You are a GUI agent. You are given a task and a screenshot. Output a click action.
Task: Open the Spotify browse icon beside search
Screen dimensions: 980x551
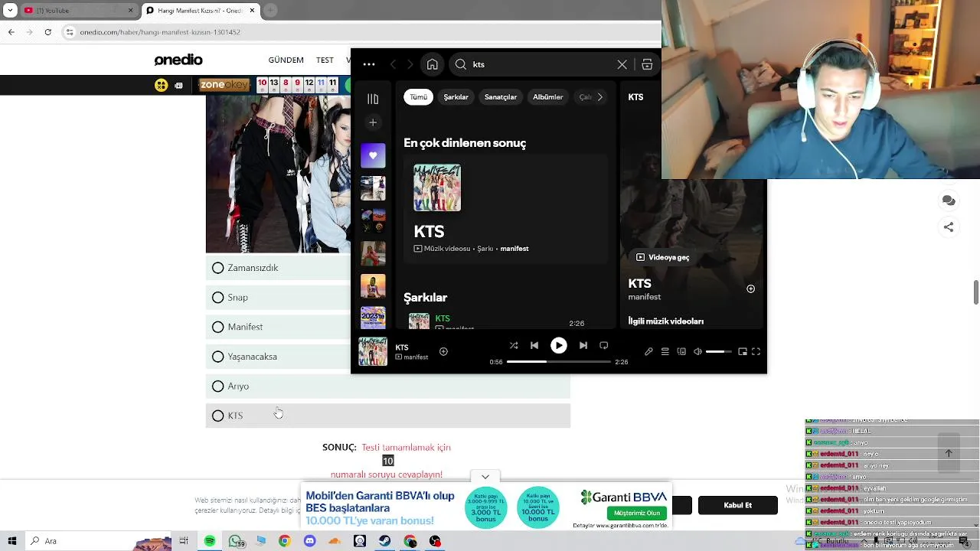(647, 65)
